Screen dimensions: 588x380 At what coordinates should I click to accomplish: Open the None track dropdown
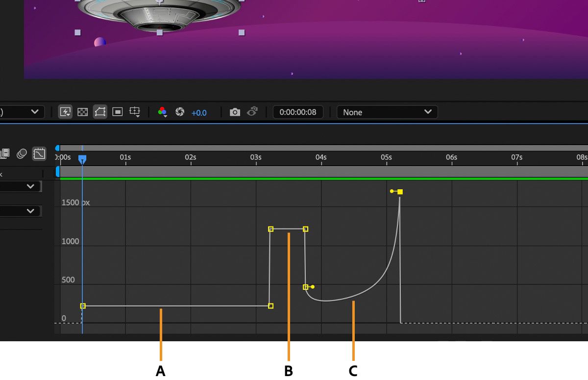tap(387, 112)
